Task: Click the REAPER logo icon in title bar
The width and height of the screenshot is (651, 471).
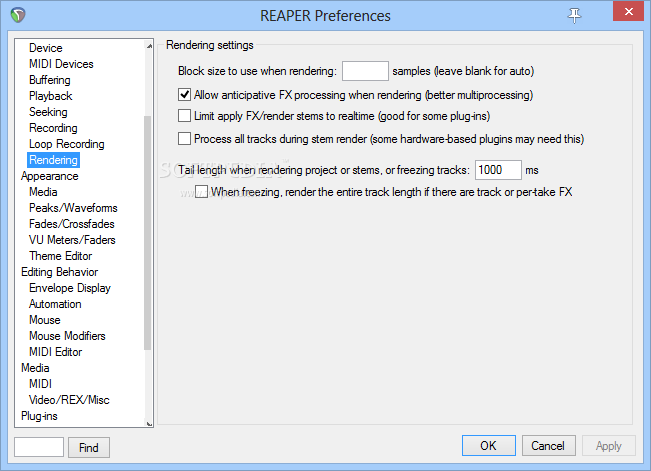Action: [x=18, y=15]
